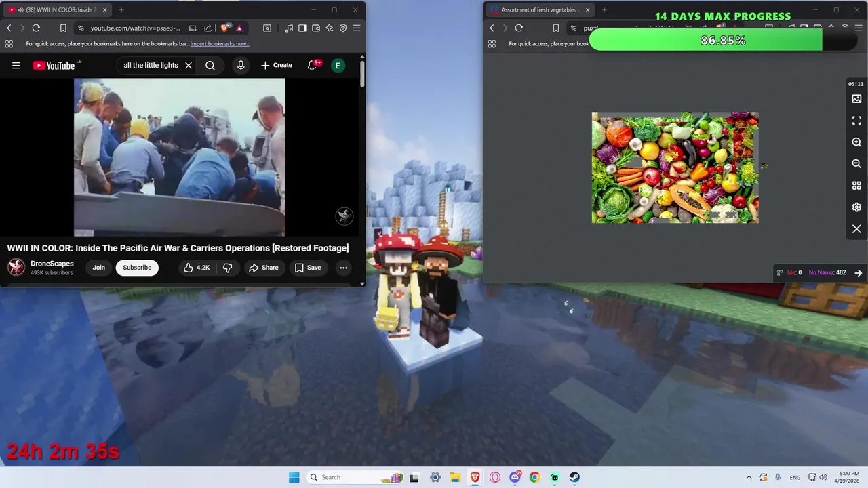Toggle puzzle fullscreen mode
The image size is (868, 488).
click(856, 121)
